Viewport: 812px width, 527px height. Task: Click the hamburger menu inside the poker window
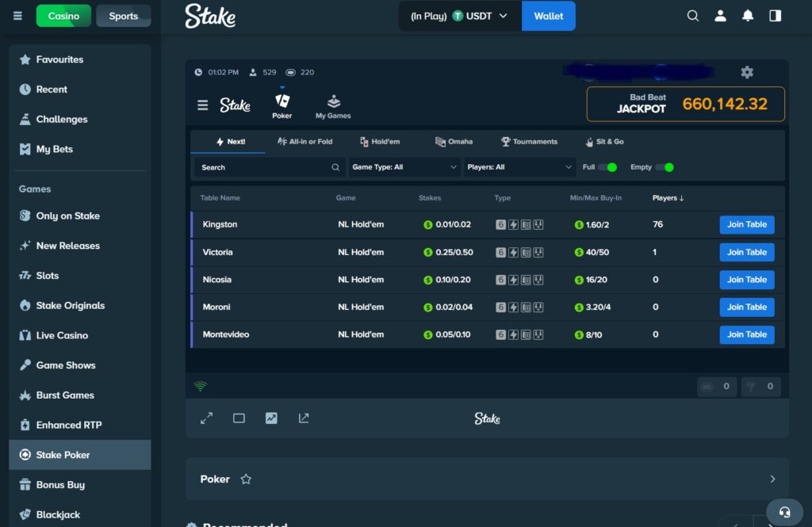point(205,104)
